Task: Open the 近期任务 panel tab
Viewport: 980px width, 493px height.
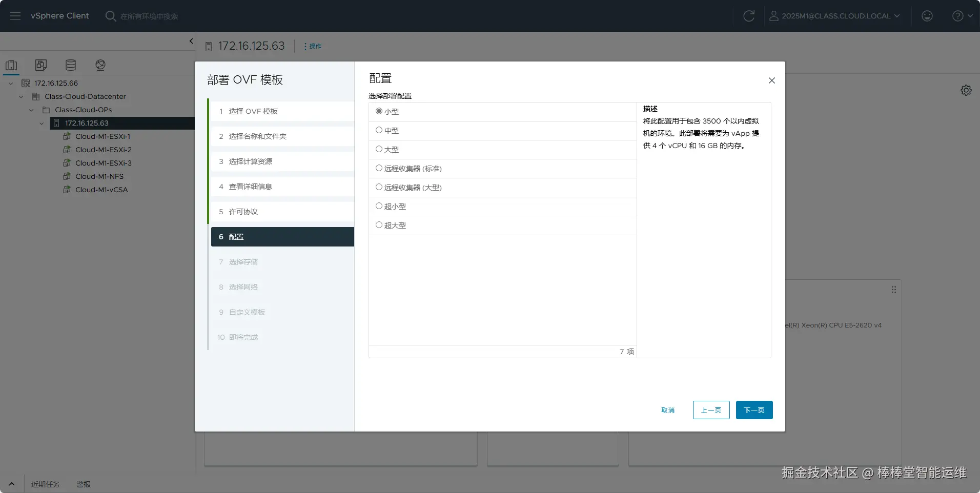Action: click(x=46, y=484)
